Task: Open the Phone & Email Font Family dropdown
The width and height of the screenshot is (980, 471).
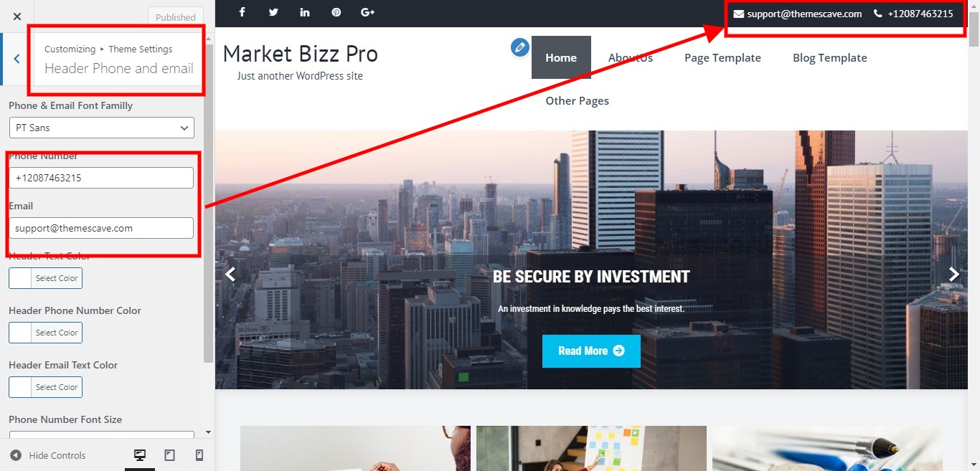Action: [x=101, y=128]
